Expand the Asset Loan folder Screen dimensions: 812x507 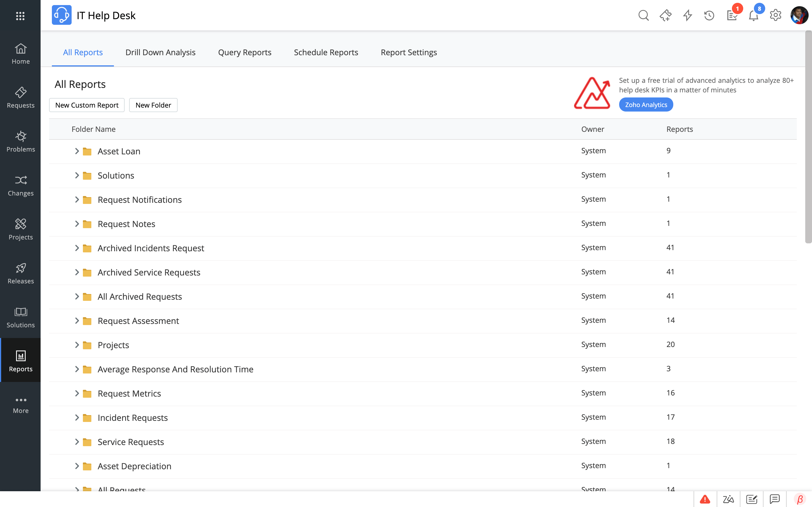pos(77,151)
